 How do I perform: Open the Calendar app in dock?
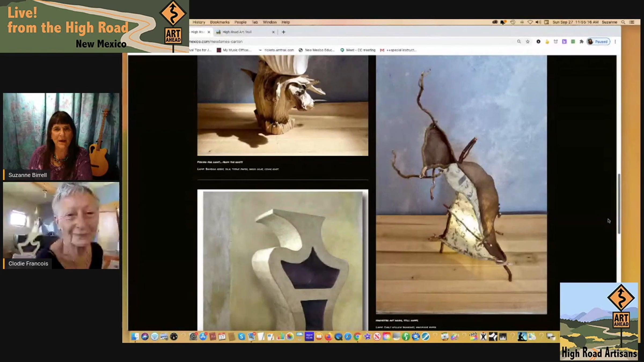point(222,337)
